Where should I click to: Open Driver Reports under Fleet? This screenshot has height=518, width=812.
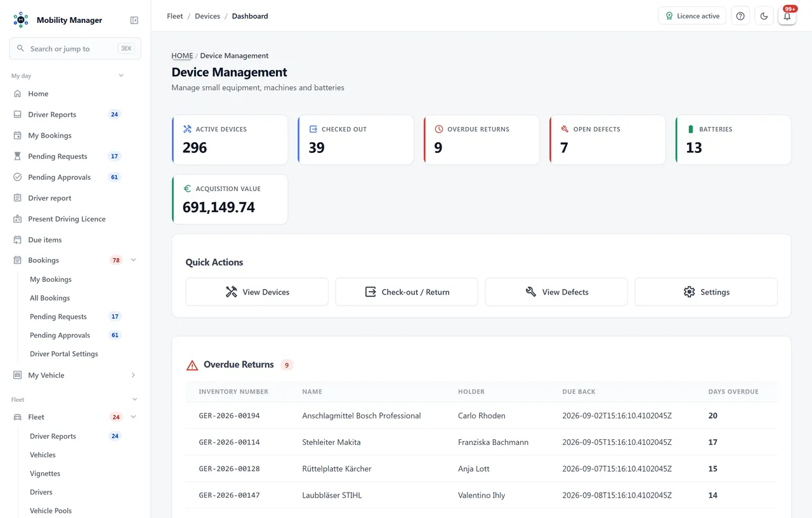tap(53, 436)
